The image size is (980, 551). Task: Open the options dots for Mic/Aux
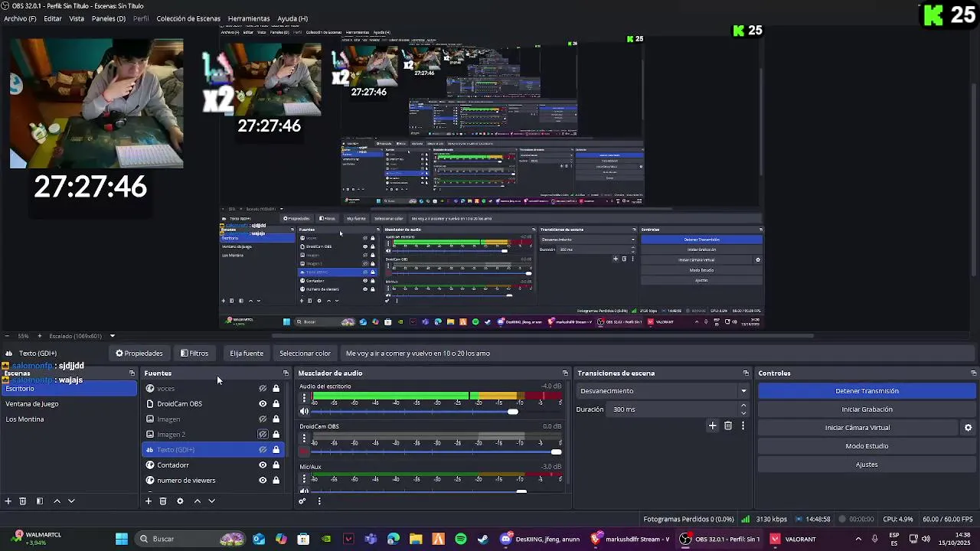click(x=304, y=478)
